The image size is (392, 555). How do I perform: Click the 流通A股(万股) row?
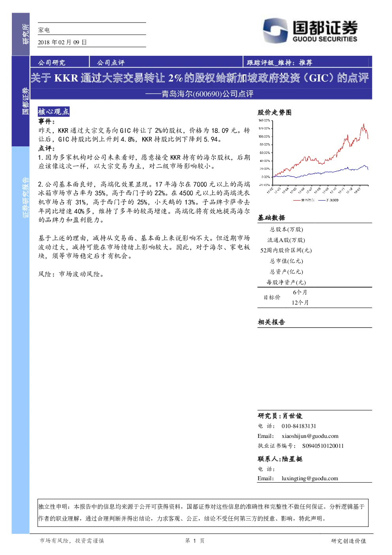click(x=315, y=240)
